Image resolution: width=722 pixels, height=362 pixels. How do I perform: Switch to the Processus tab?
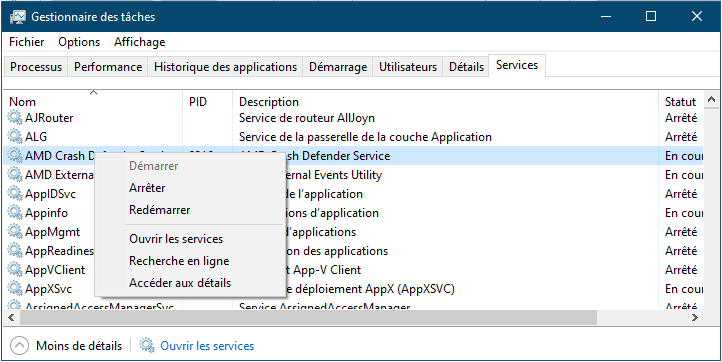pos(36,67)
